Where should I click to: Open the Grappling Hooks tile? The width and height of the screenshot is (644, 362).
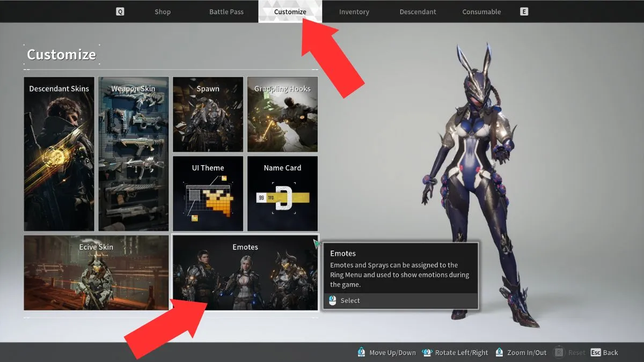point(282,114)
